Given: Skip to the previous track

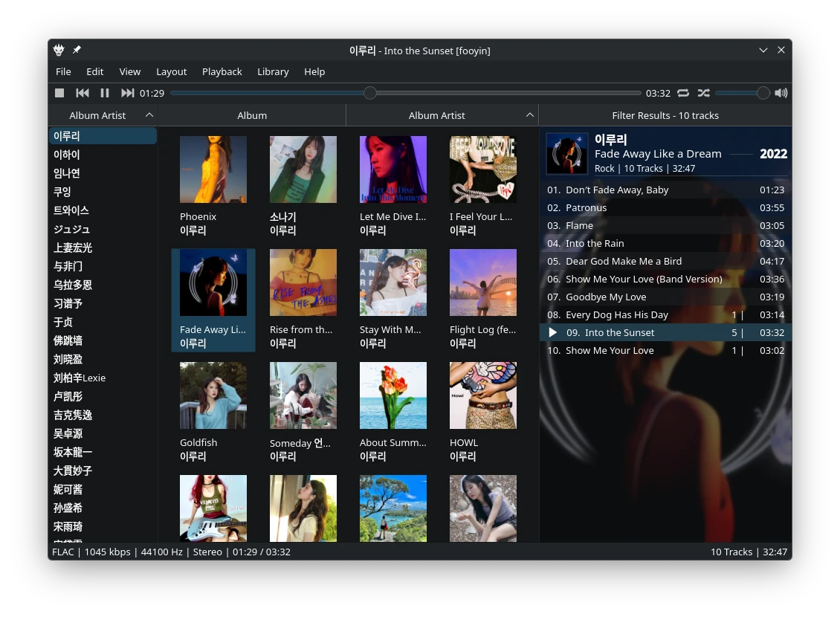Looking at the screenshot, I should (x=82, y=93).
